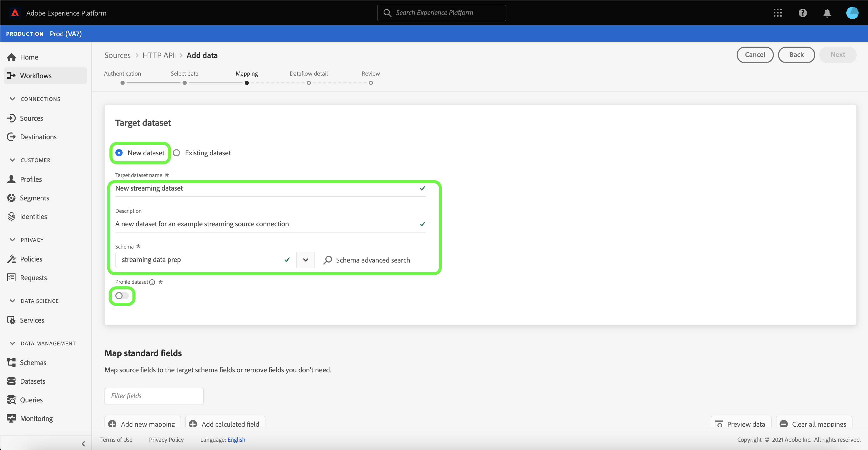Open the app switcher grid icon
The image size is (868, 450).
click(777, 13)
